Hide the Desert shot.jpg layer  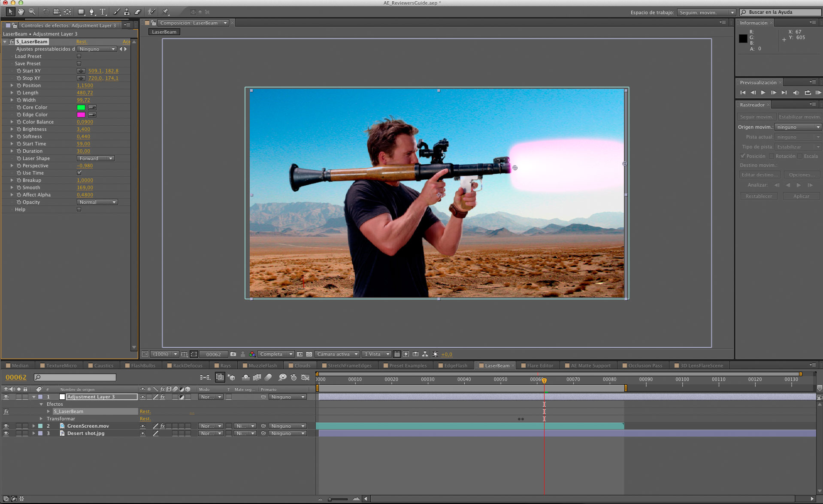point(6,434)
